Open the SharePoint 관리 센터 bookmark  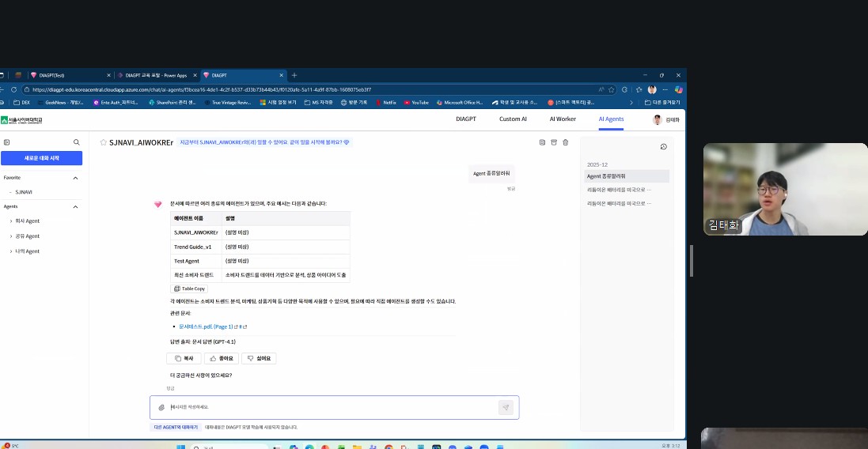click(x=172, y=102)
